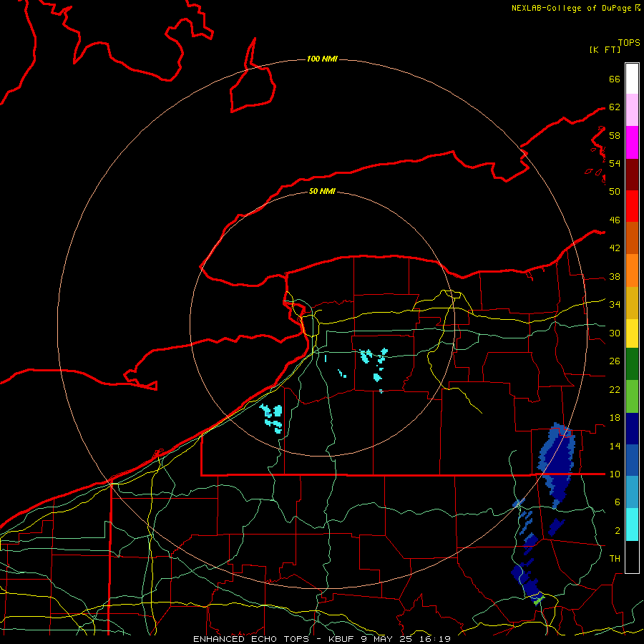Pick the '30' legend value
The height and width of the screenshot is (644, 644).
point(615,333)
